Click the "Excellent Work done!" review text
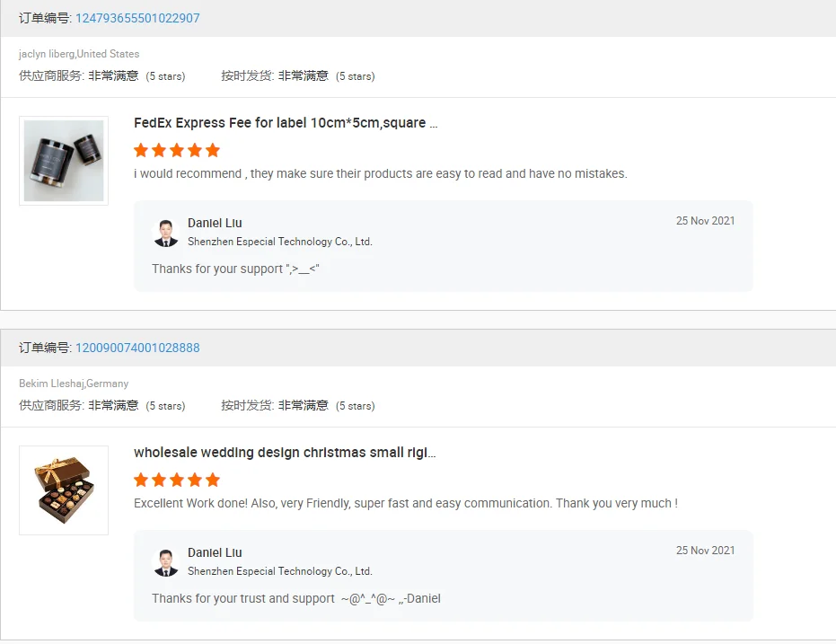 click(x=405, y=503)
